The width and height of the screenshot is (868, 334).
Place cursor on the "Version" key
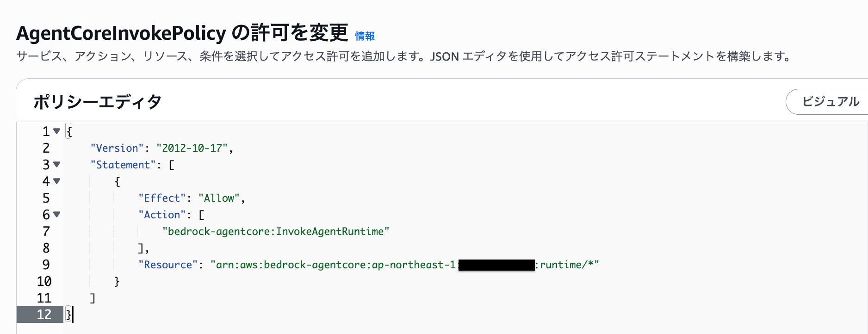point(117,148)
